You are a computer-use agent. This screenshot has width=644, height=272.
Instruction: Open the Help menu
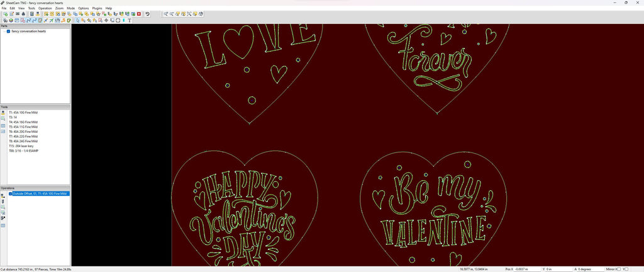(x=108, y=8)
